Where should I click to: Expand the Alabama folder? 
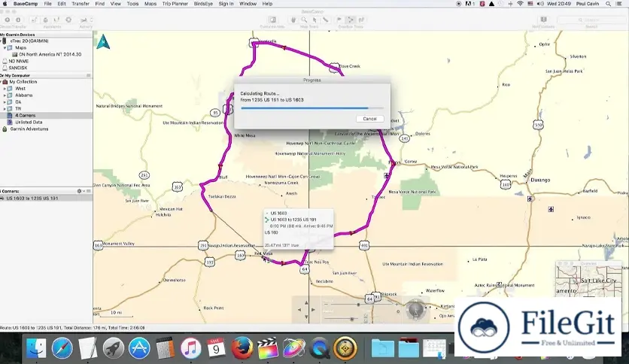point(5,96)
